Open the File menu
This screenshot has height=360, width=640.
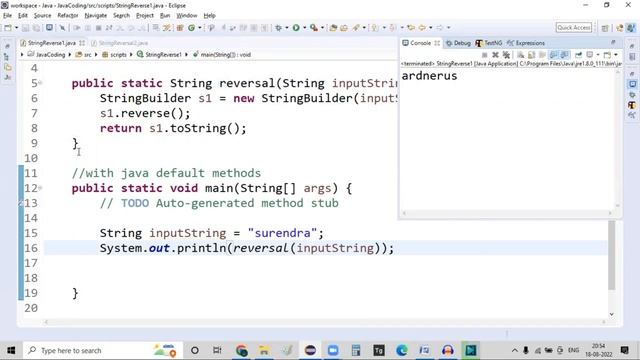pyautogui.click(x=7, y=16)
